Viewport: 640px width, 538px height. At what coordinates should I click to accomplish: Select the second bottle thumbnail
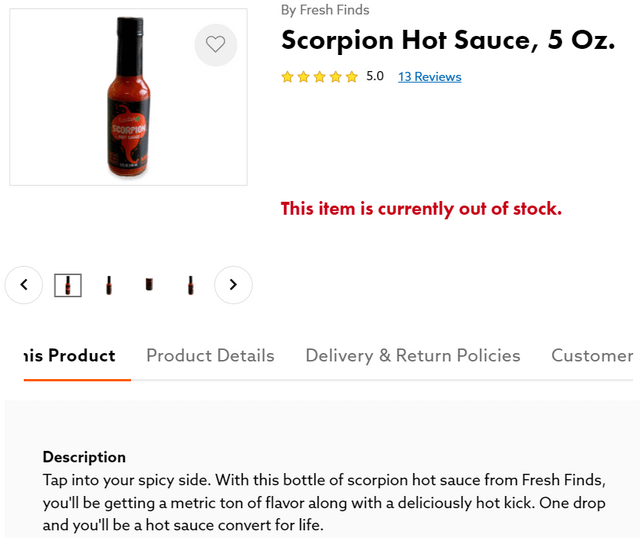tap(108, 285)
